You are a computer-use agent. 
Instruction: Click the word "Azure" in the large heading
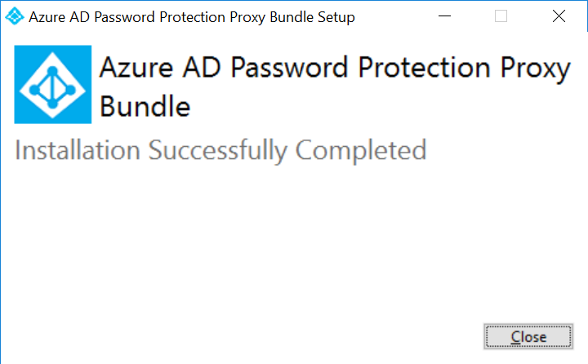click(x=136, y=68)
